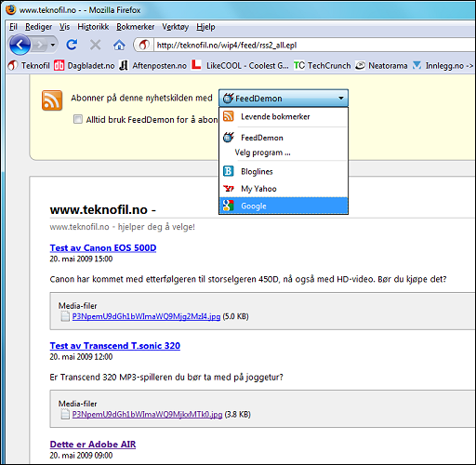Click the stop loading X icon
Viewport: 476px width, 465px height.
pyautogui.click(x=95, y=45)
